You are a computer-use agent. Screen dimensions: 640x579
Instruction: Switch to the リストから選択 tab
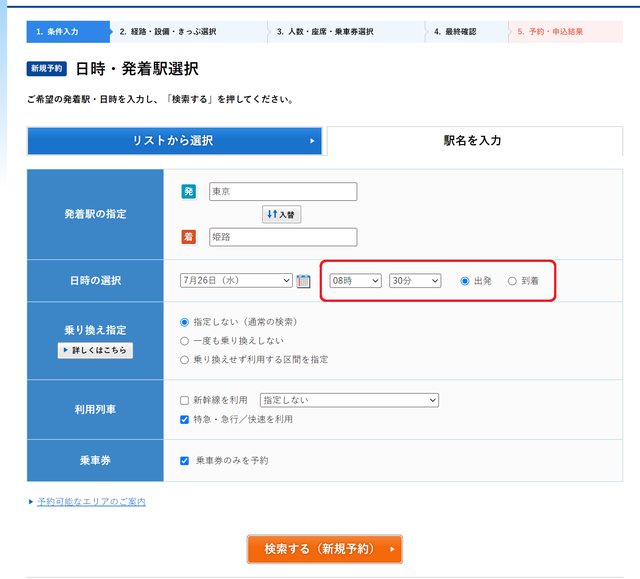coord(174,141)
